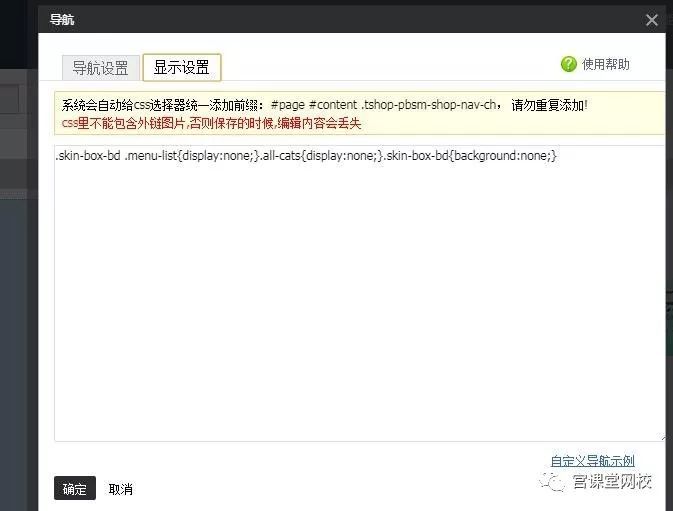This screenshot has height=511, width=673.
Task: Click the 导航 dialog title text
Action: point(62,20)
